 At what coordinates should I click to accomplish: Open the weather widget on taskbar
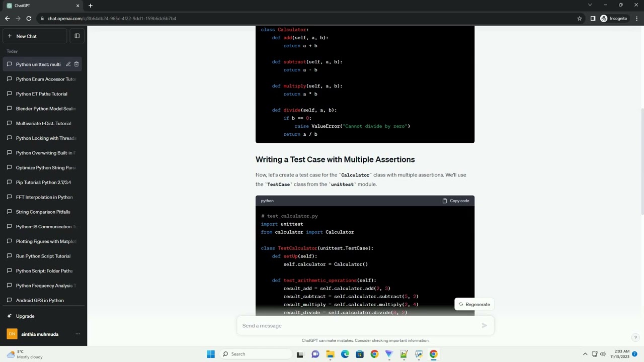tap(24, 354)
